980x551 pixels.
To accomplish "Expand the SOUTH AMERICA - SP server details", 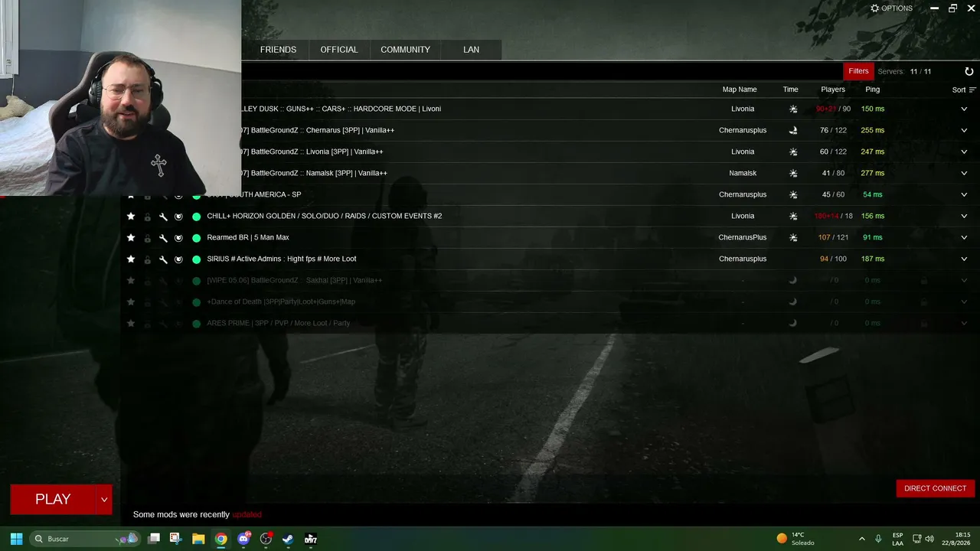I will (964, 194).
